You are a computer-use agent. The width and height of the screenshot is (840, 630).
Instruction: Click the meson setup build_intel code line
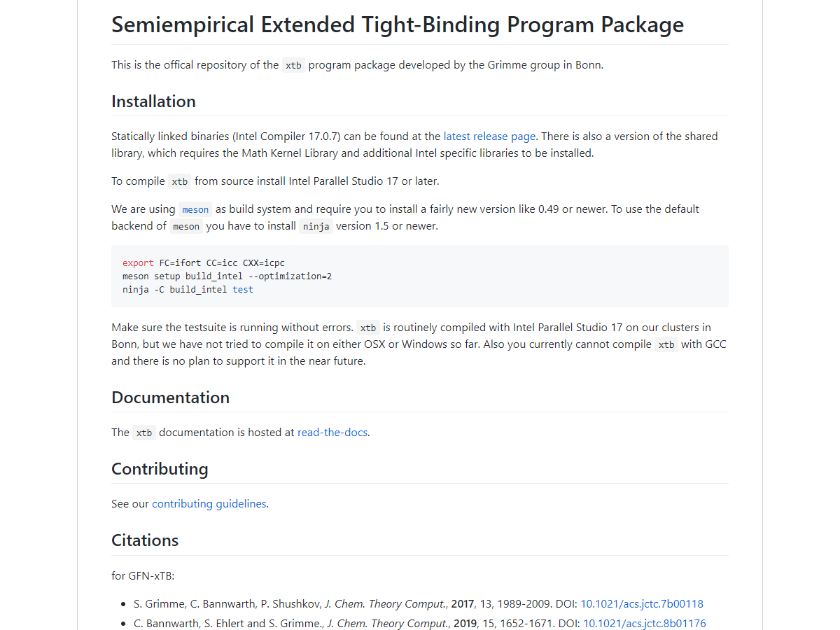tap(227, 276)
